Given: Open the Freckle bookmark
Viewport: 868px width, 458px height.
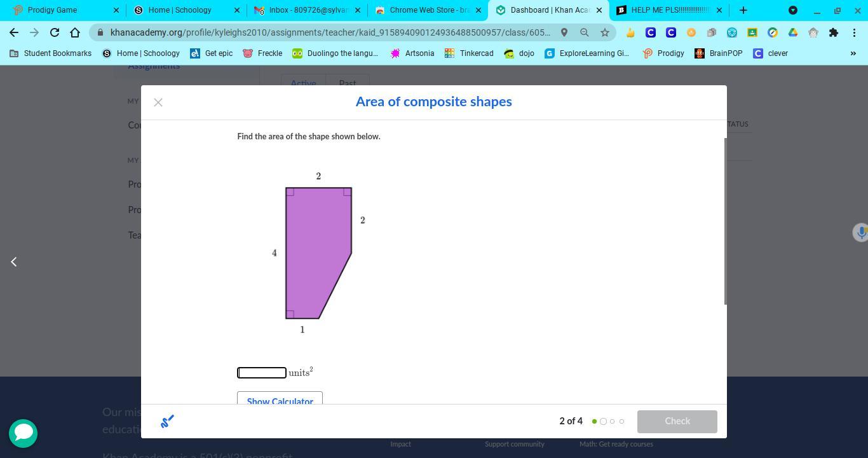Looking at the screenshot, I should [262, 53].
